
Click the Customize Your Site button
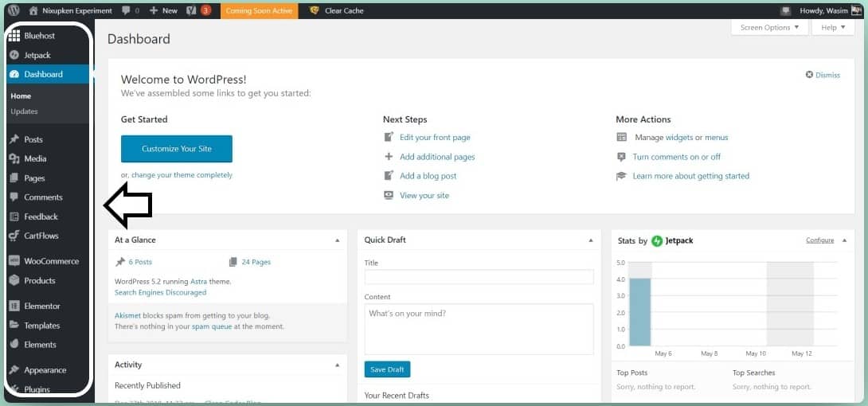tap(177, 149)
